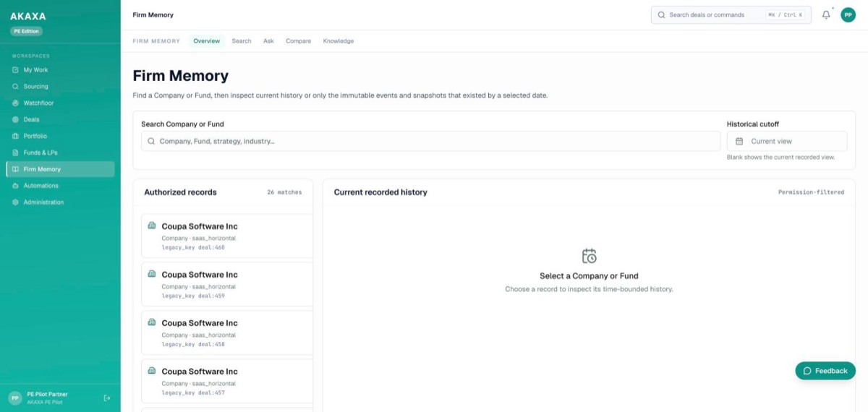Click the AKAXA logo
Viewport: 868px width, 412px height.
pos(27,16)
